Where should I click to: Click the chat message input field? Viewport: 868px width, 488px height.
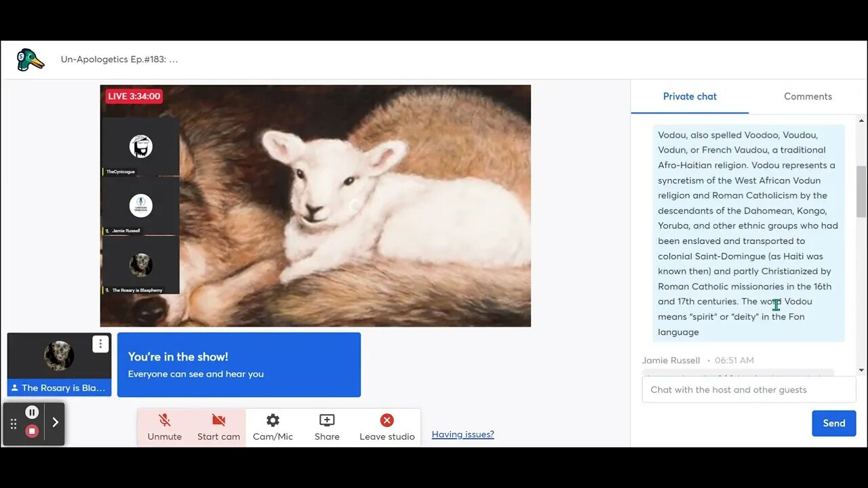pos(749,390)
